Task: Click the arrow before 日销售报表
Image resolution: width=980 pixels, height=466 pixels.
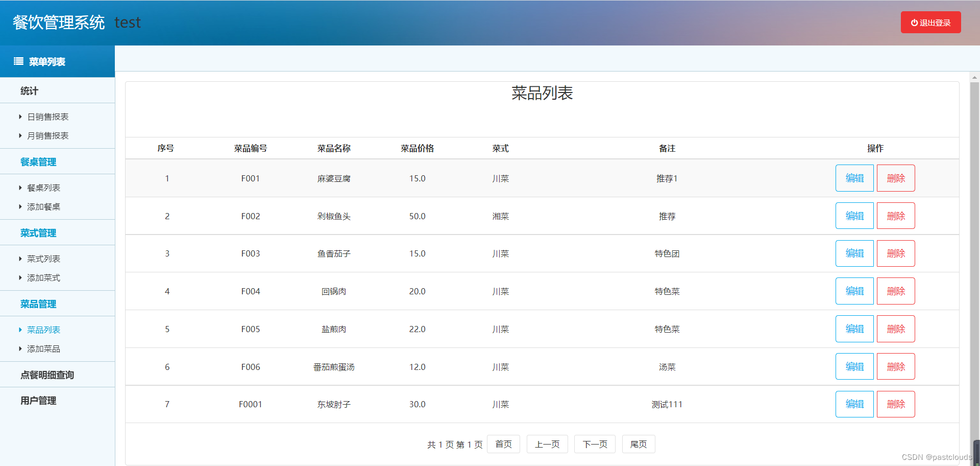Action: 20,117
